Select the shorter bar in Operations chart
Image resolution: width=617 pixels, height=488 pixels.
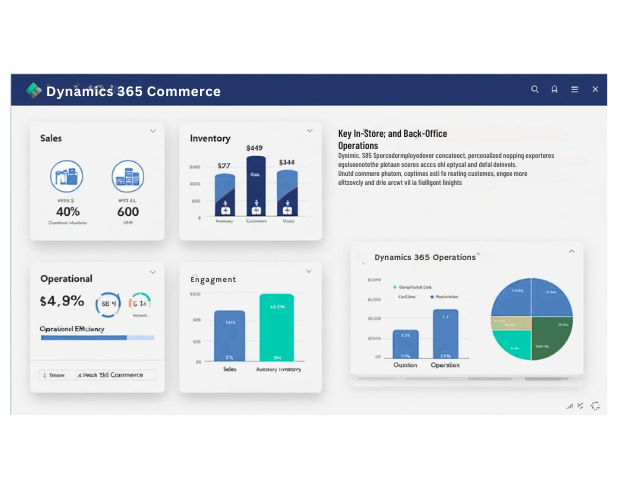(406, 344)
